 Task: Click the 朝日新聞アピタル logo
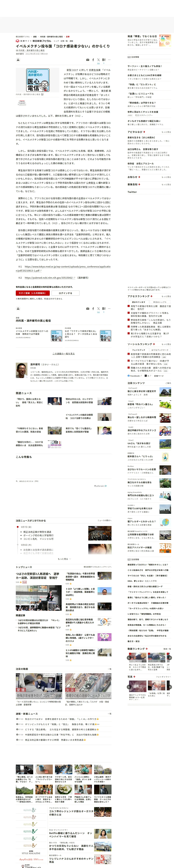(x=42, y=41)
